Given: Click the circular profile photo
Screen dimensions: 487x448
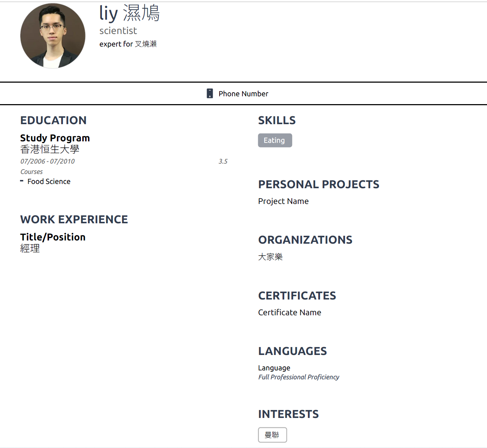Looking at the screenshot, I should 53,36.
